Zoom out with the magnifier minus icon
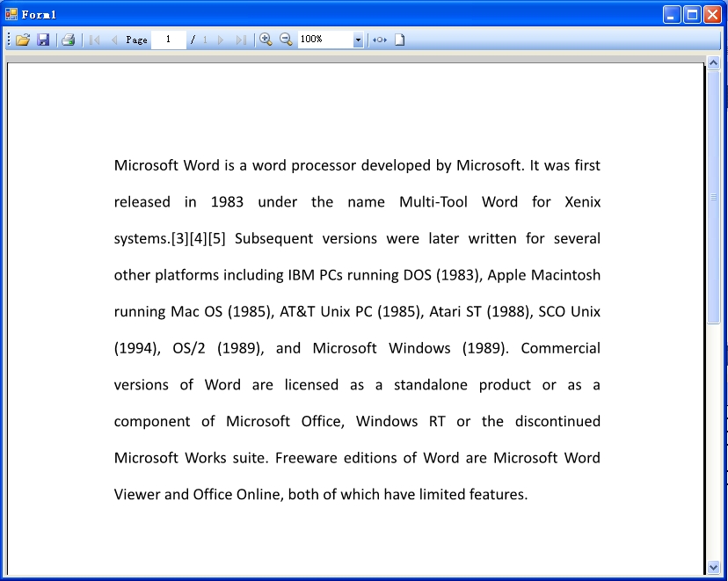 [286, 40]
